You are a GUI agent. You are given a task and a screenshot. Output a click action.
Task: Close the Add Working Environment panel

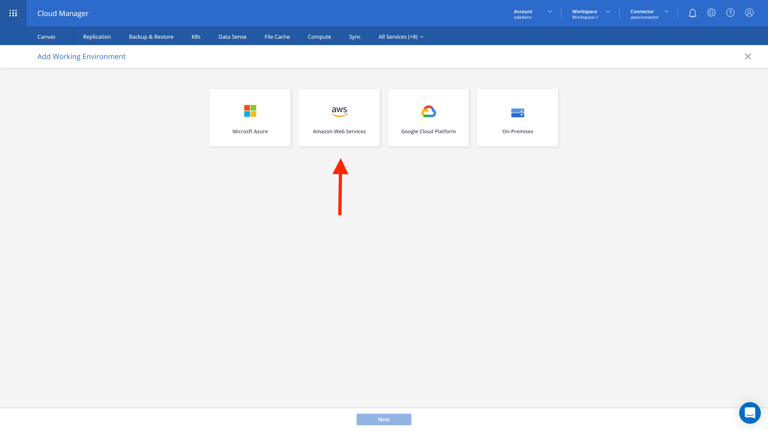(747, 57)
